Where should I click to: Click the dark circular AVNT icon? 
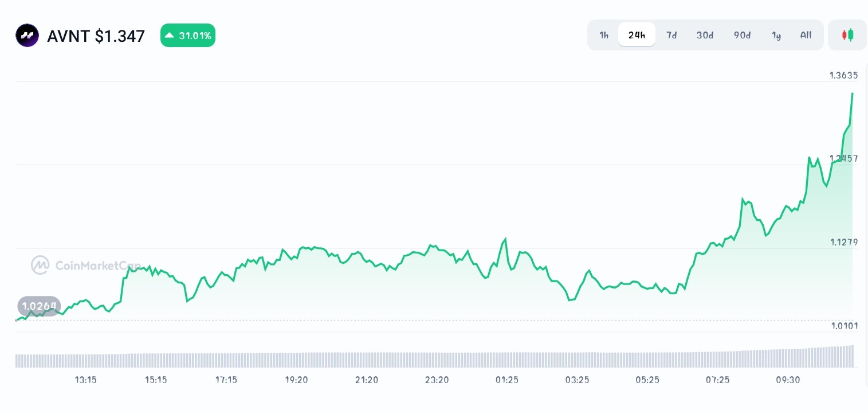pos(27,35)
